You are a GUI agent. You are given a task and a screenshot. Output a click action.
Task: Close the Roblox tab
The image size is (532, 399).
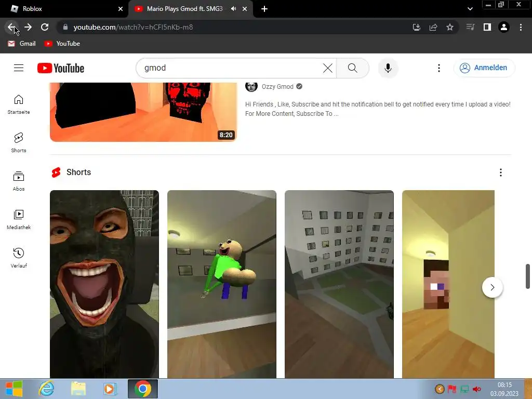tap(121, 9)
